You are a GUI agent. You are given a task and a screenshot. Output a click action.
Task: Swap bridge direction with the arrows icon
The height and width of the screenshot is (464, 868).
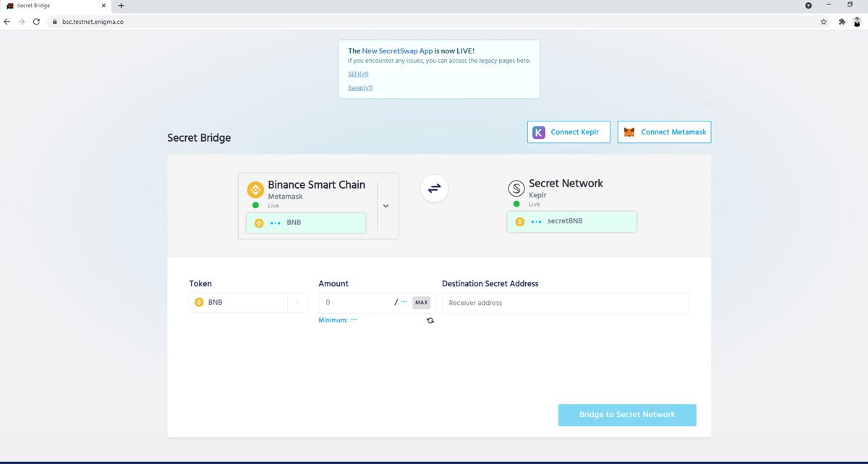(434, 188)
